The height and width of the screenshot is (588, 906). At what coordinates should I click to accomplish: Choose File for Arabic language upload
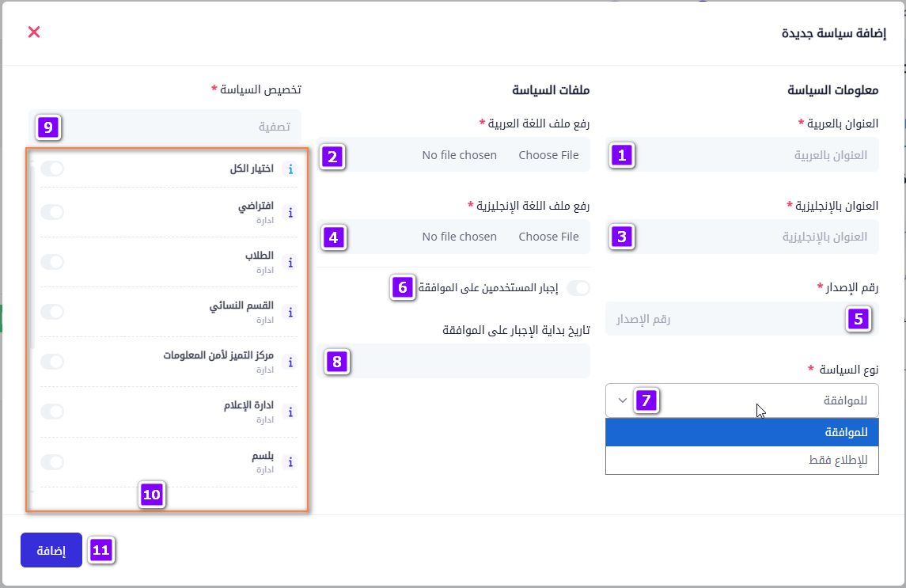point(548,155)
